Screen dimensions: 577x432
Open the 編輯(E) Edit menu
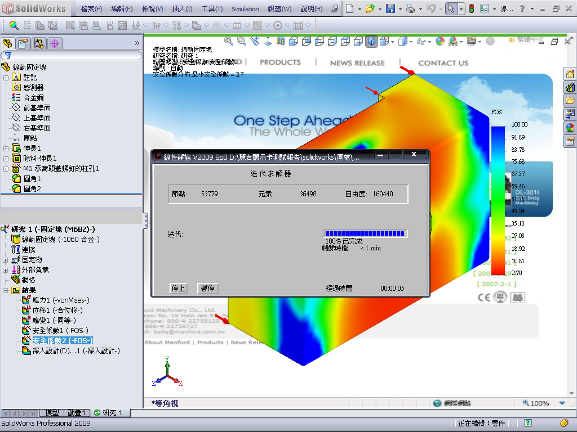coord(121,9)
